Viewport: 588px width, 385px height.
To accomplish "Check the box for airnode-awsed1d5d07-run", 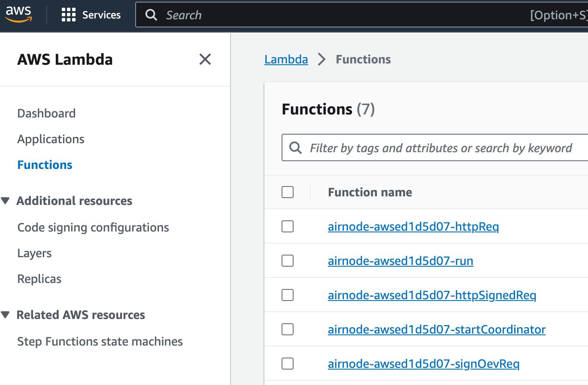I will point(288,261).
